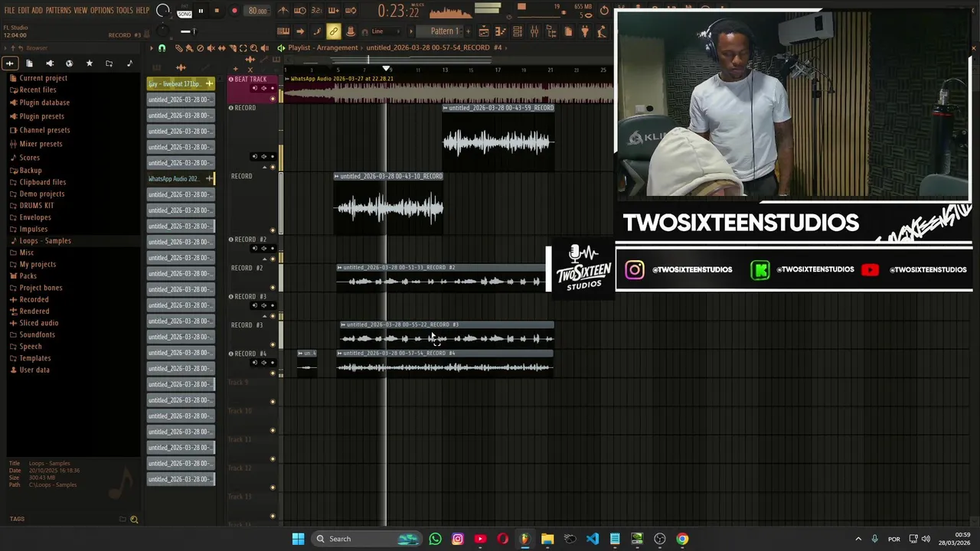Adjust the master pitch knob

click(x=162, y=31)
